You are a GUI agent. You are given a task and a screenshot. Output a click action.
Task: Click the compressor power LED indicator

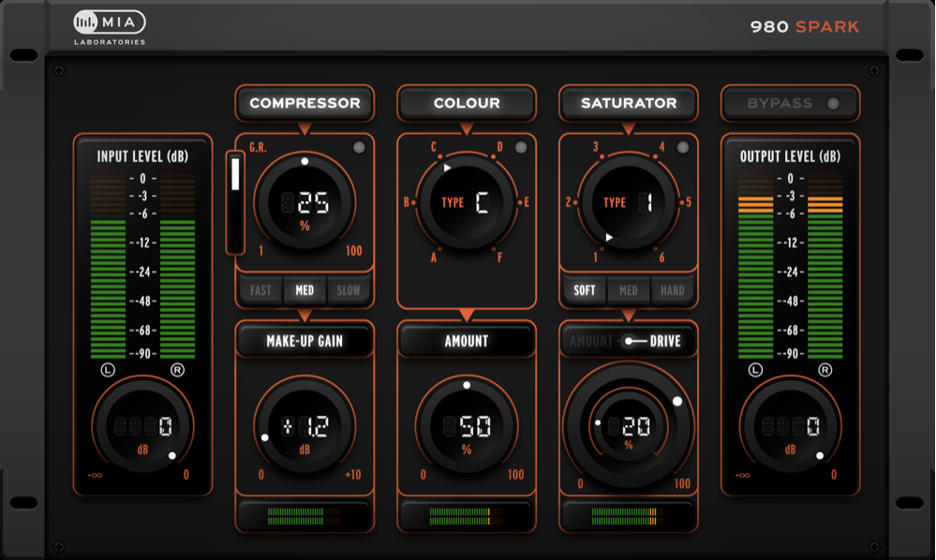coord(359,148)
